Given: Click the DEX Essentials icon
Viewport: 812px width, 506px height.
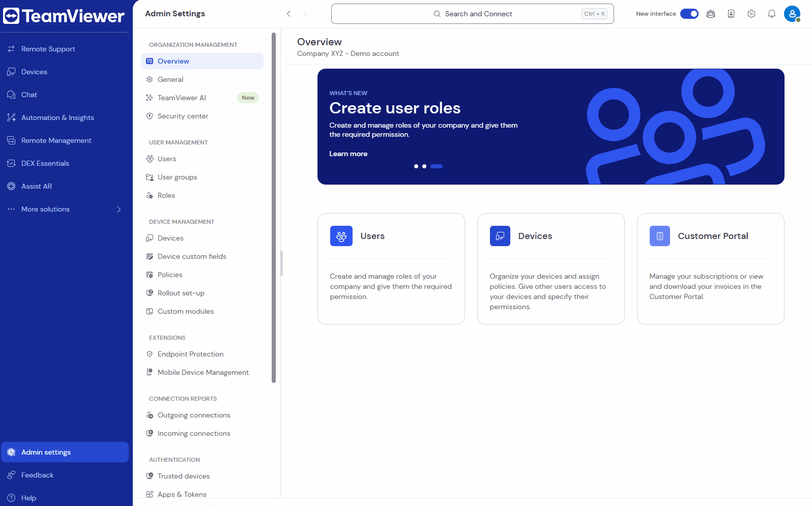Looking at the screenshot, I should pyautogui.click(x=11, y=163).
